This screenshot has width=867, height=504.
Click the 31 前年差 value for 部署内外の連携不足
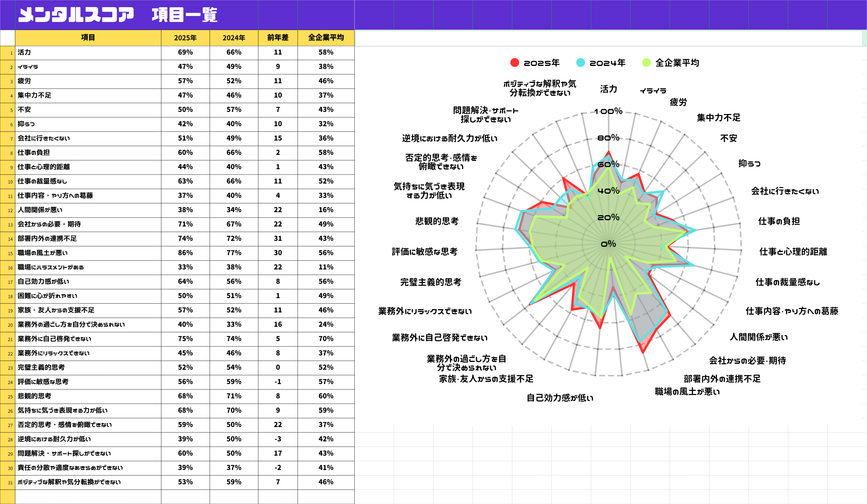tap(278, 239)
